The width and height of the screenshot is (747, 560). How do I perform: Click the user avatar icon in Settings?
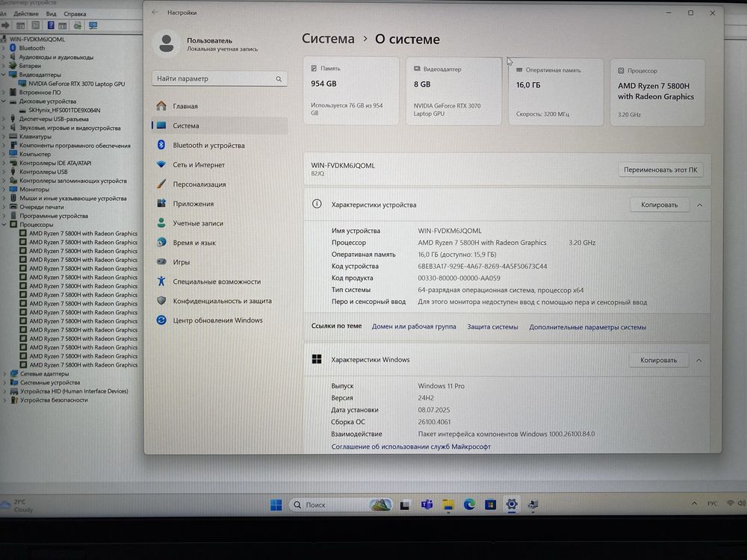[167, 44]
